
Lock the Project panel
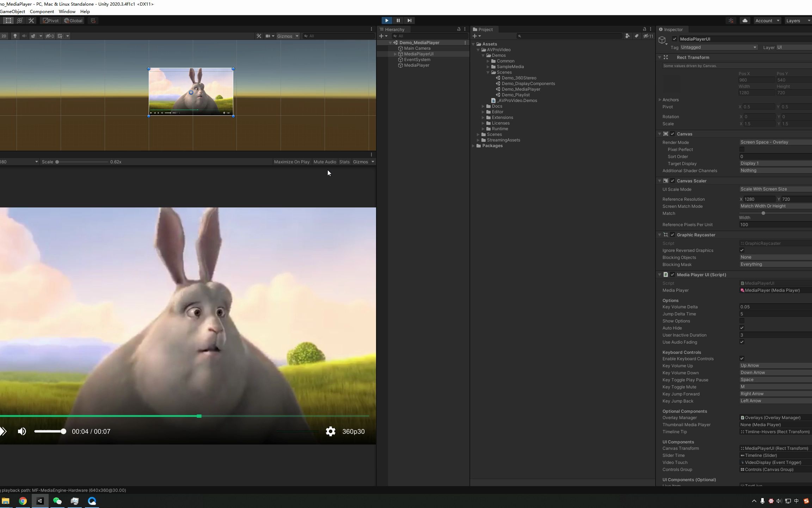[644, 29]
